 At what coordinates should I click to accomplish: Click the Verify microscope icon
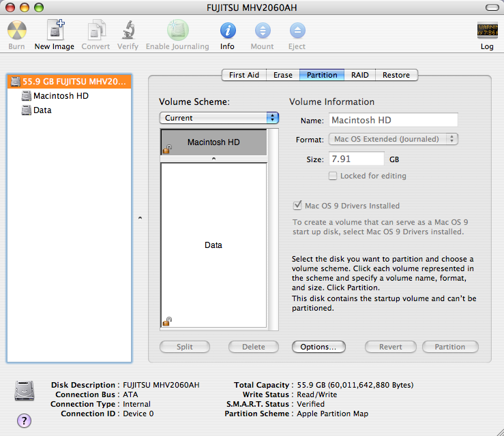[x=129, y=30]
